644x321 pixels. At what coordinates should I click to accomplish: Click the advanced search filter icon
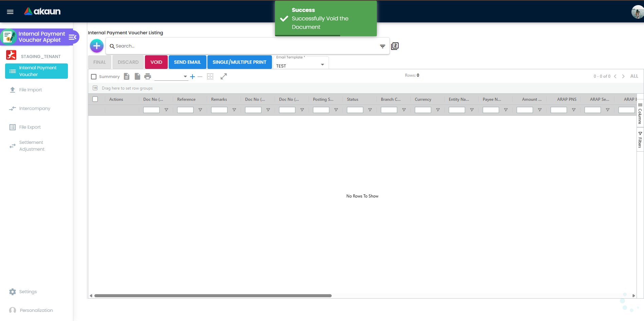[382, 46]
